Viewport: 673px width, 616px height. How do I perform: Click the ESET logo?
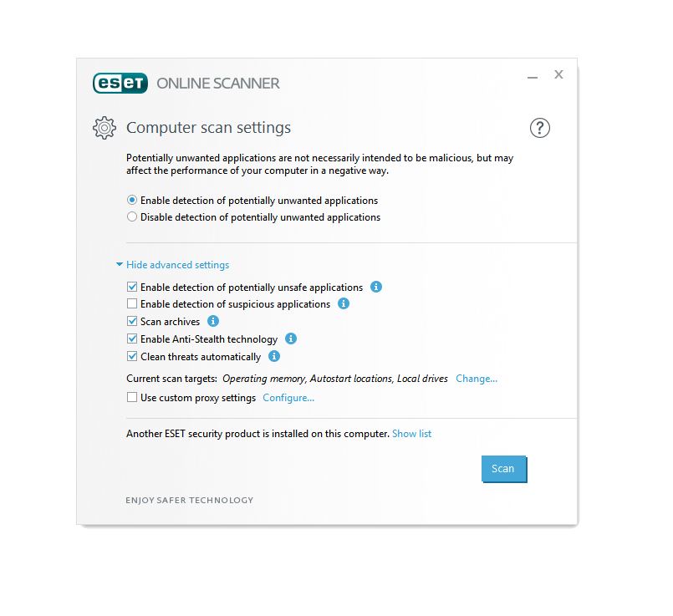(120, 83)
